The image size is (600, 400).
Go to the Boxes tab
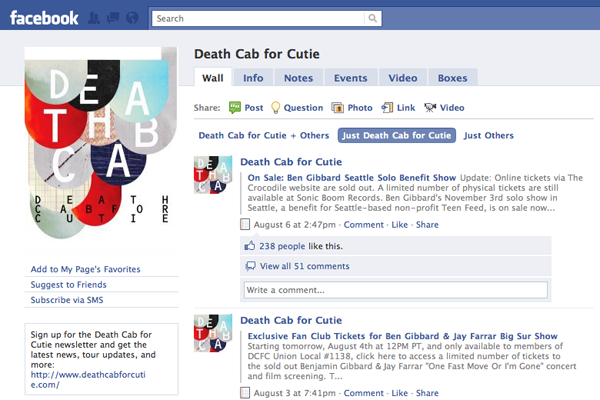[x=452, y=77]
